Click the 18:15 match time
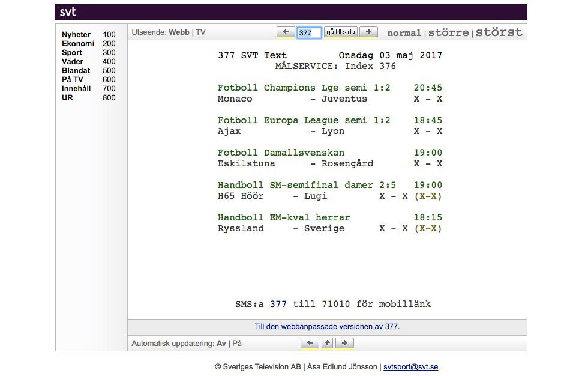588x376 pixels. 428,217
